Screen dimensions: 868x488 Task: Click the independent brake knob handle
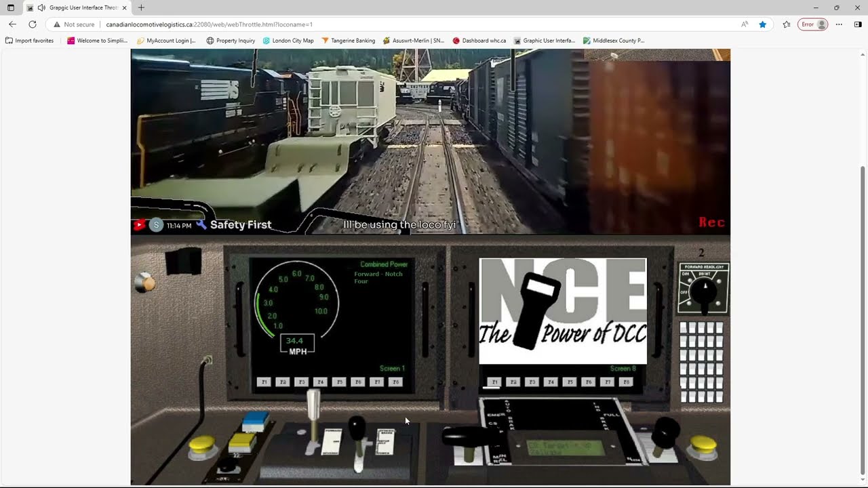click(x=665, y=434)
